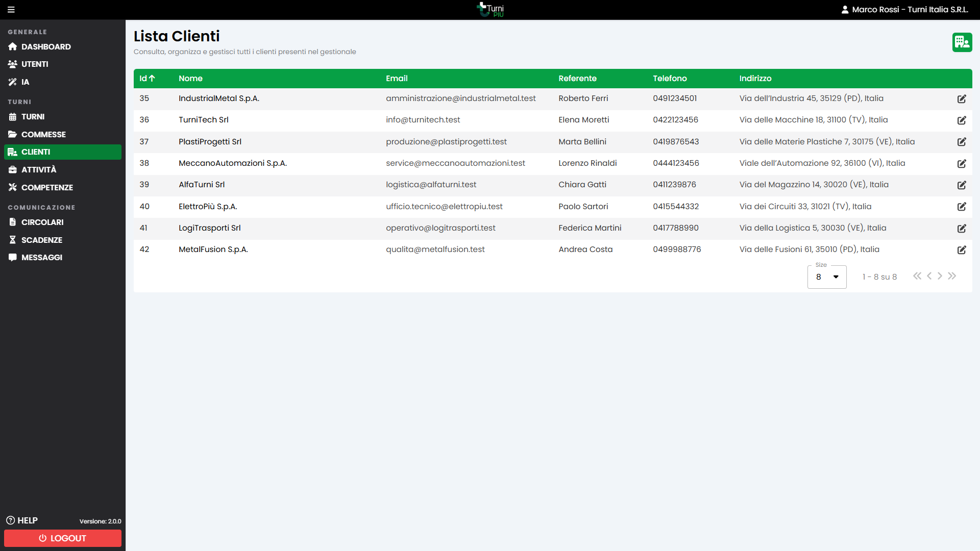
Task: Edit the PlastiProgetti Srl client
Action: point(962,142)
